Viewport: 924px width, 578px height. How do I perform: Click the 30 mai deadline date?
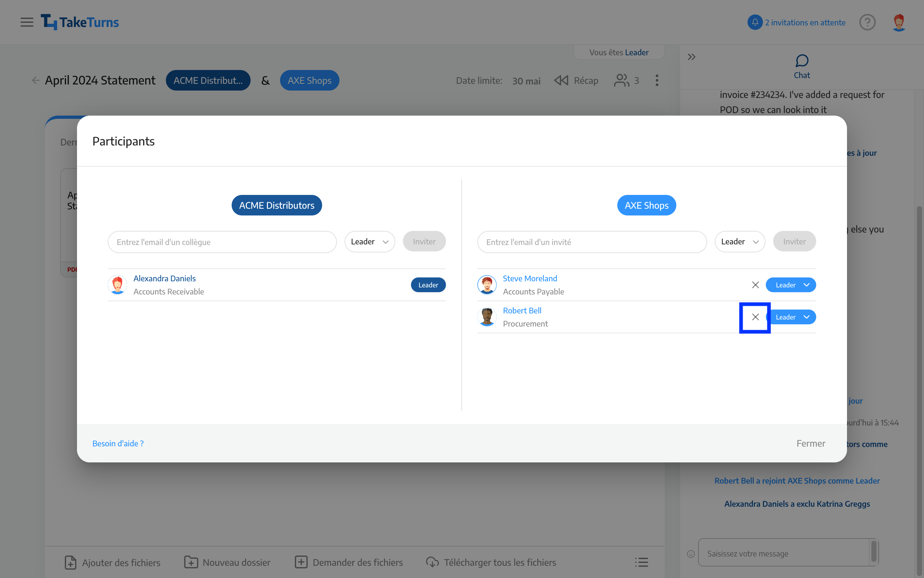tap(526, 81)
